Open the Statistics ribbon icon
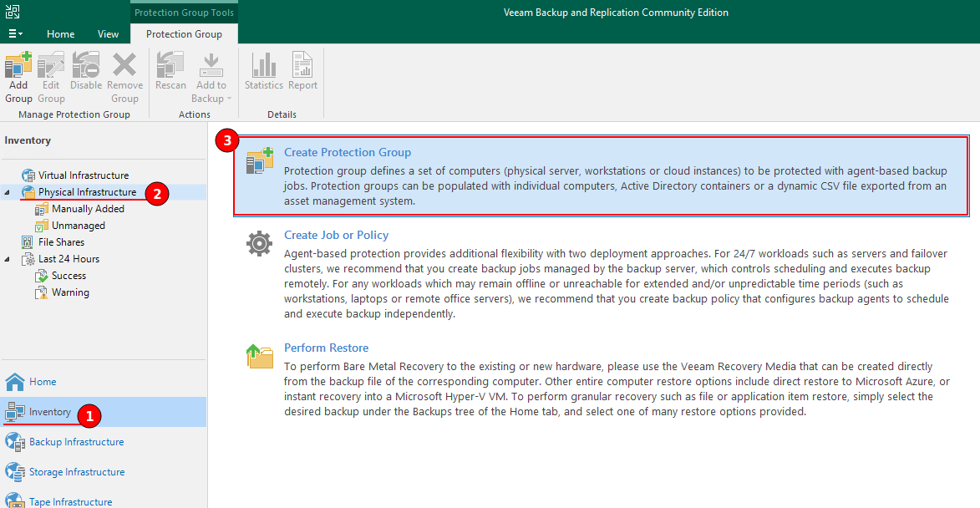This screenshot has height=508, width=980. (x=264, y=65)
